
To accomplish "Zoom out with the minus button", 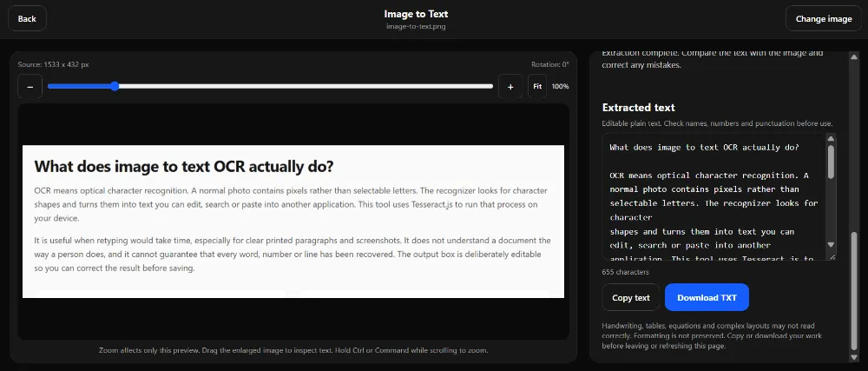I will coord(30,86).
